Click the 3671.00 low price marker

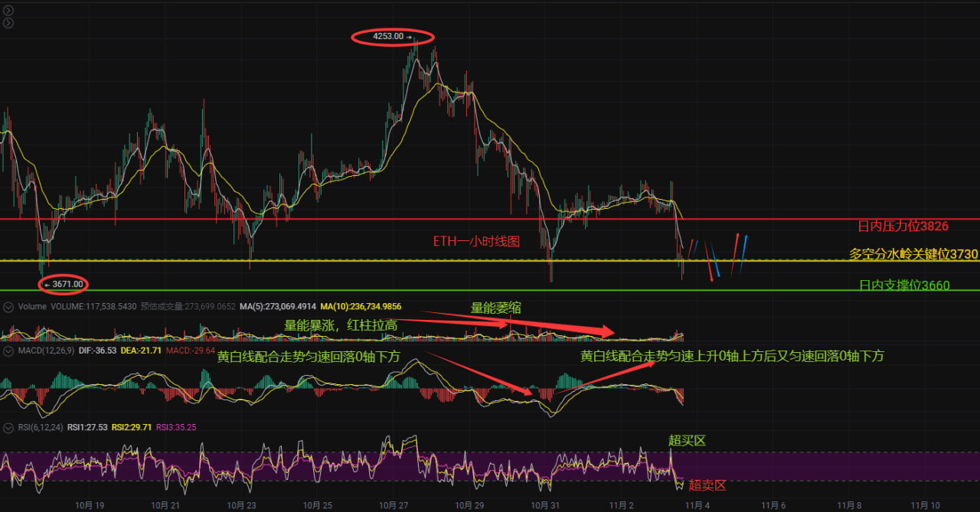[x=63, y=284]
